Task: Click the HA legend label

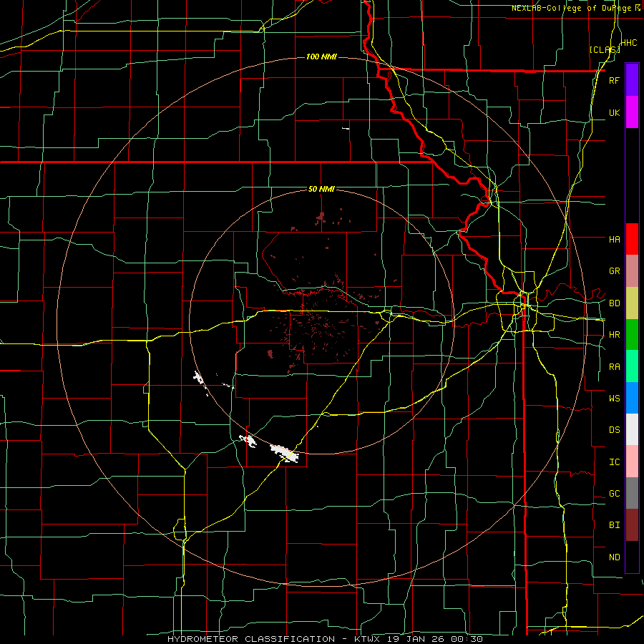Action: 614,239
